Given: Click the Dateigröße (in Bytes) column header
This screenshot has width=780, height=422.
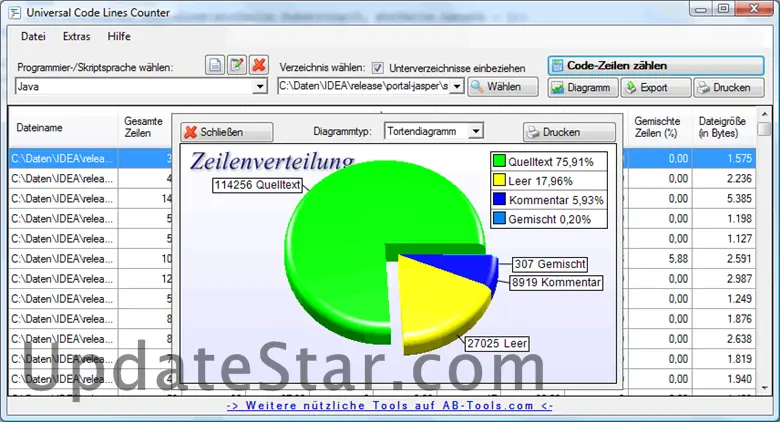Looking at the screenshot, I should 722,127.
